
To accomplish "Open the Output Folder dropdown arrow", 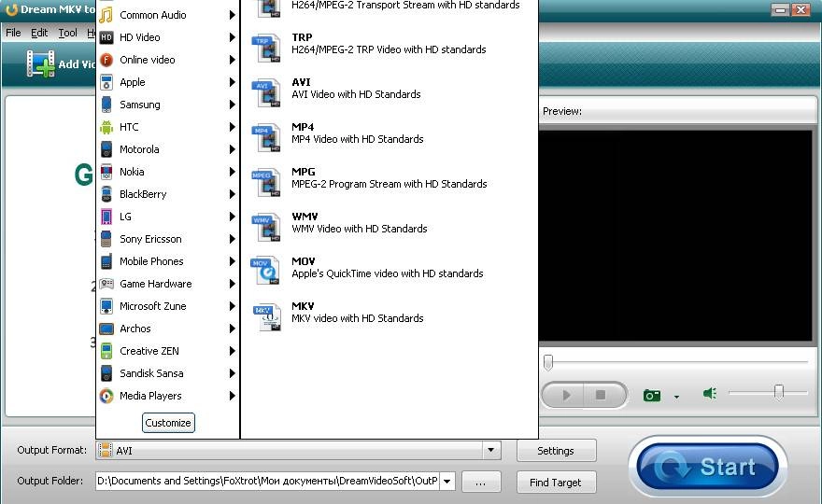I will (x=447, y=481).
